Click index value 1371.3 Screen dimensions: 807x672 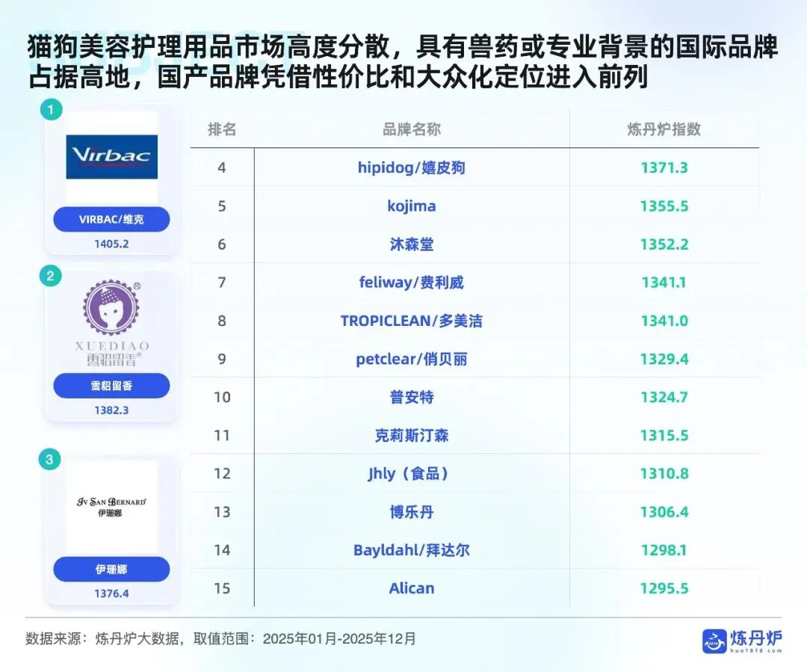click(664, 168)
